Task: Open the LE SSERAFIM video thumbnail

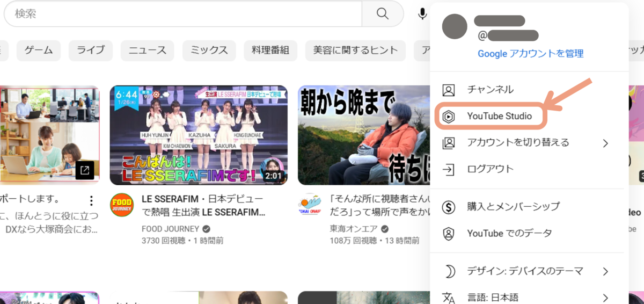Action: (x=199, y=135)
